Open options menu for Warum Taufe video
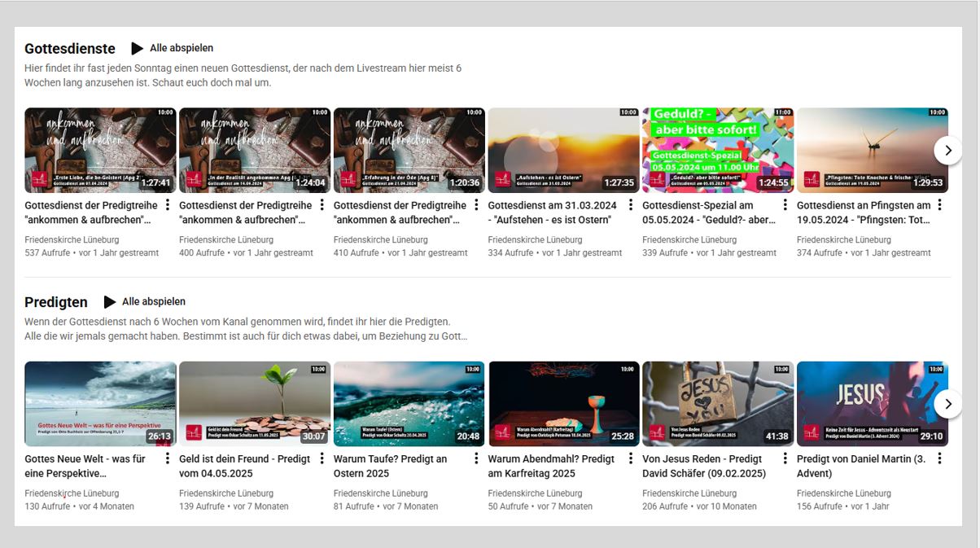 (x=477, y=458)
